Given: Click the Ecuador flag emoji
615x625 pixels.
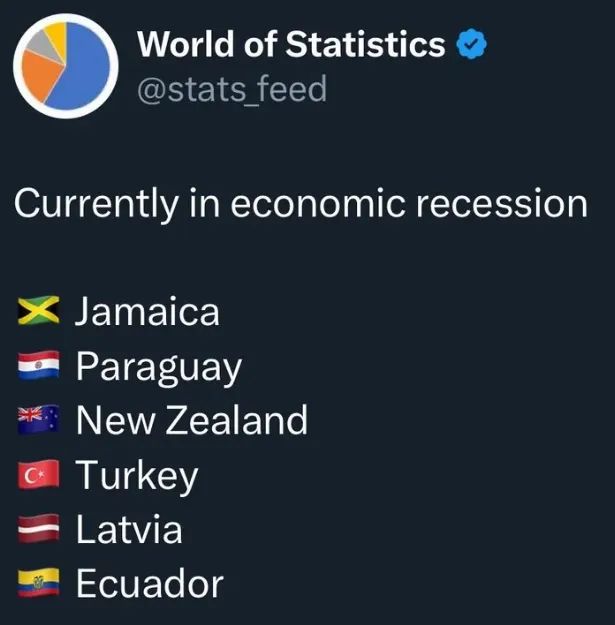Looking at the screenshot, I should tap(40, 583).
